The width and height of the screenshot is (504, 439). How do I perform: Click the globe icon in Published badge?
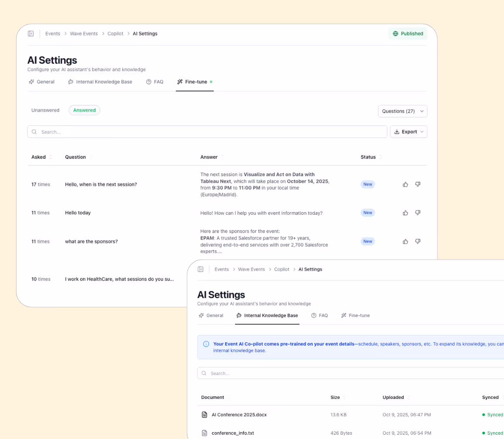coord(395,34)
